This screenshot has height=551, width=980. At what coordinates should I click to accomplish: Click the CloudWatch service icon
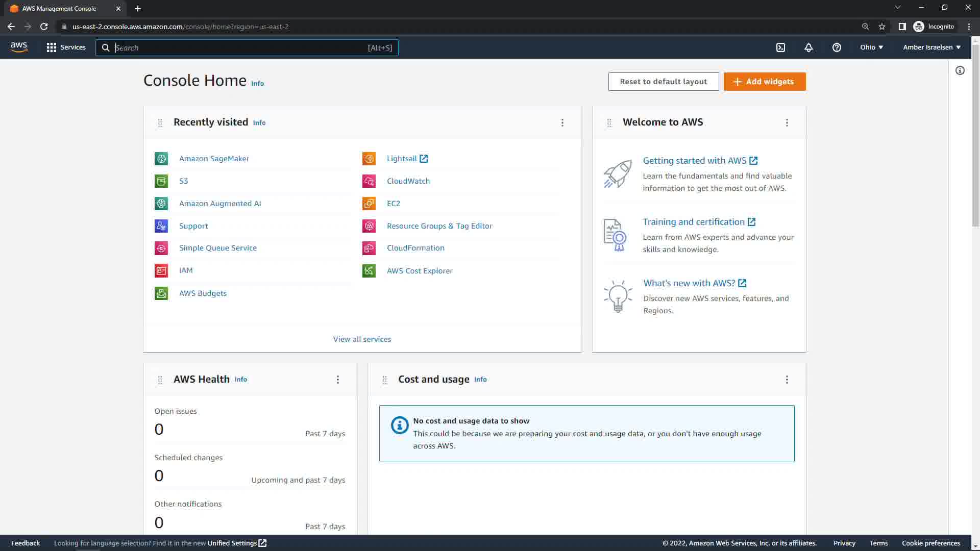point(369,181)
